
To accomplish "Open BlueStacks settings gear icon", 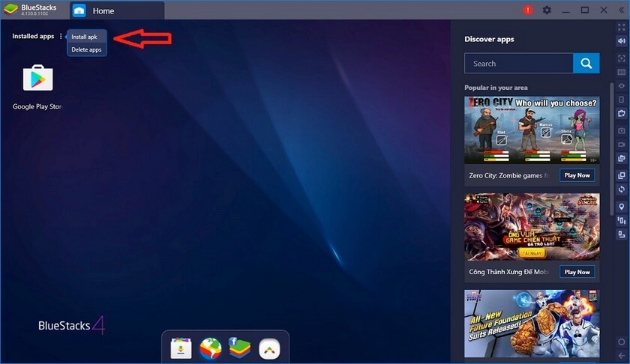I will 547,10.
